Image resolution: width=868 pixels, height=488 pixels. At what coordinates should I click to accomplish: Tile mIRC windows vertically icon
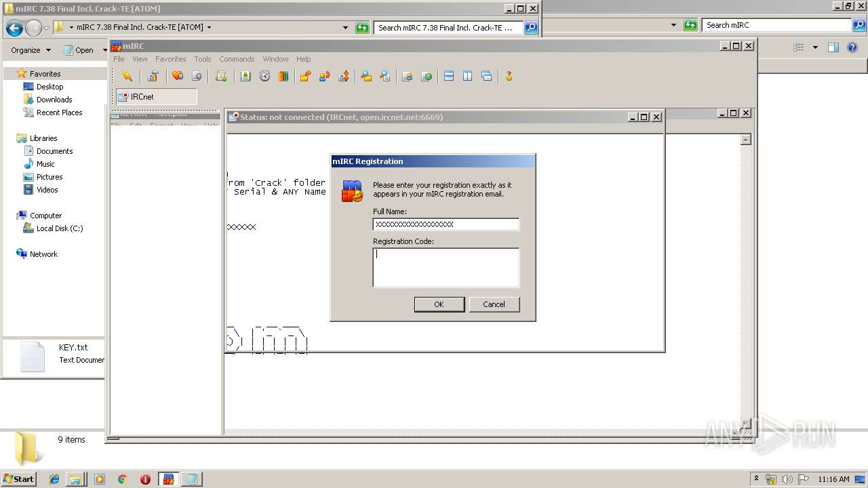pos(468,76)
